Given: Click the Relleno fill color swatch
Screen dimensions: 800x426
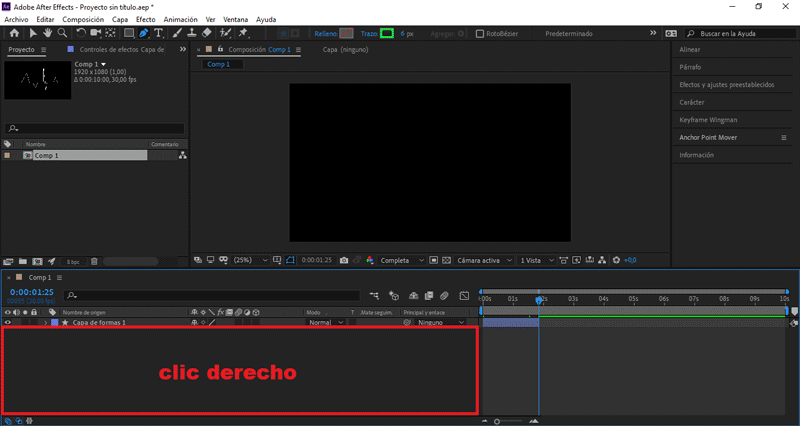Looking at the screenshot, I should click(346, 34).
